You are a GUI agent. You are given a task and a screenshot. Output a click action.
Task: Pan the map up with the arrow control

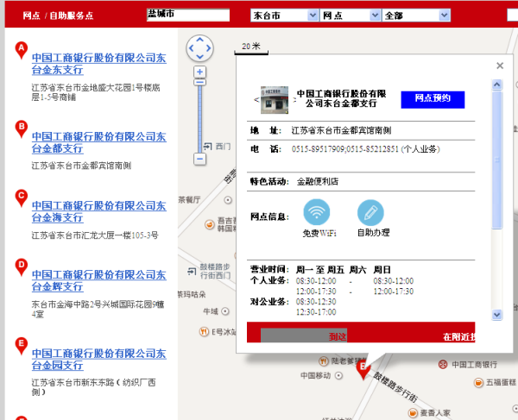(x=200, y=40)
